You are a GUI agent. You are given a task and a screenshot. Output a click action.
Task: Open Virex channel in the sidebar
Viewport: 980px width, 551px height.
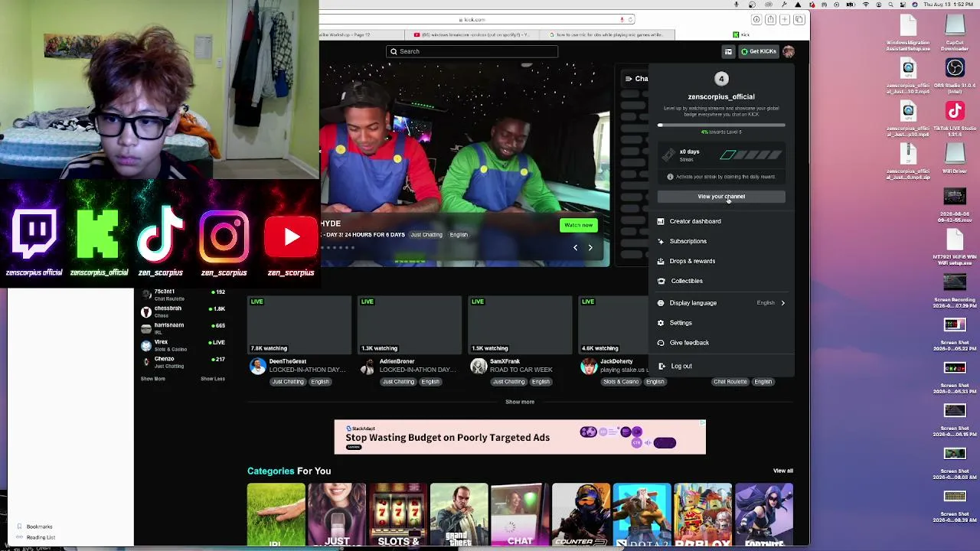tap(182, 345)
